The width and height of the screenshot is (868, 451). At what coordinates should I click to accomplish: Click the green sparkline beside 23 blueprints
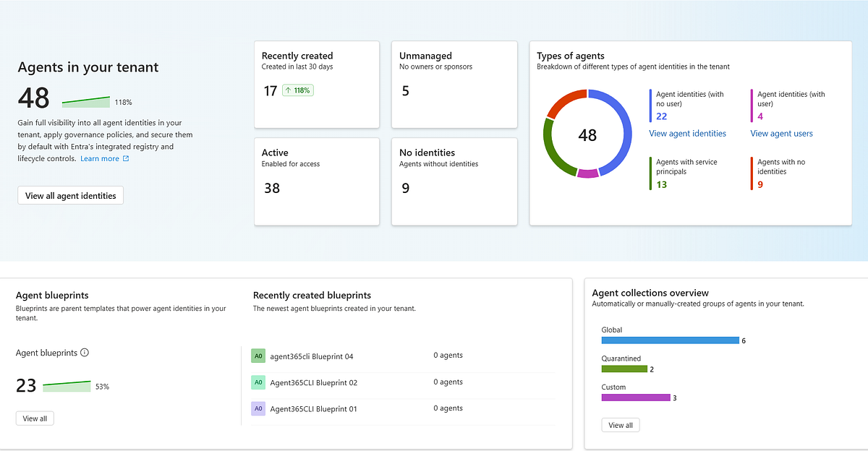point(67,386)
